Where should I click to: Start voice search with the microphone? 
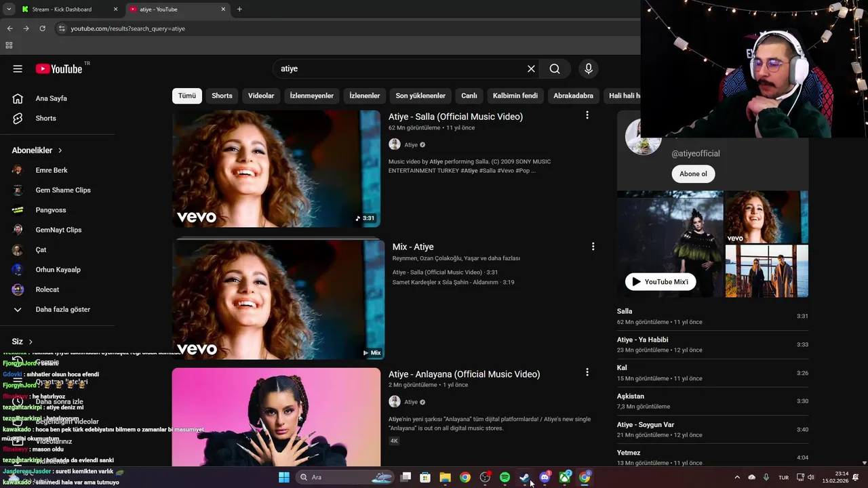589,68
